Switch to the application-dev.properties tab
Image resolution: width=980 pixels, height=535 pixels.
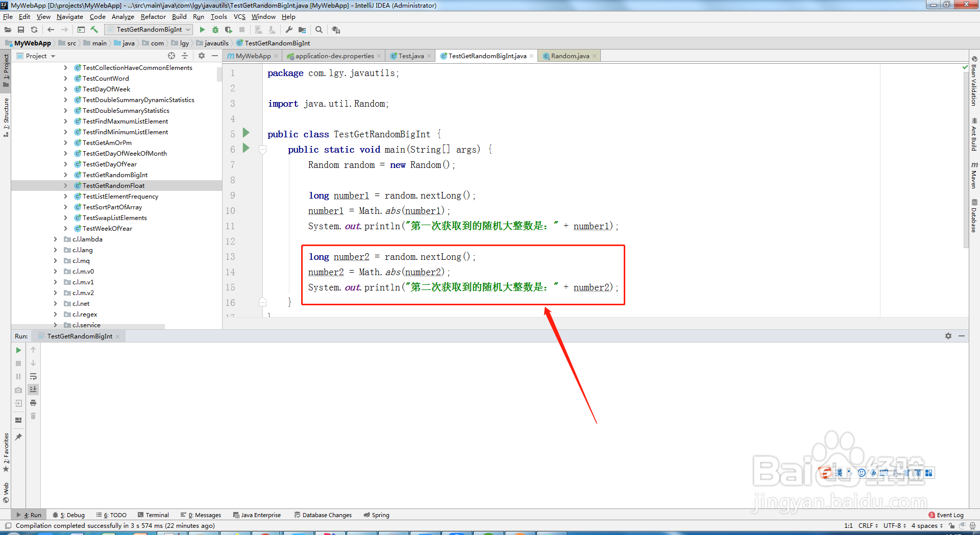[334, 56]
